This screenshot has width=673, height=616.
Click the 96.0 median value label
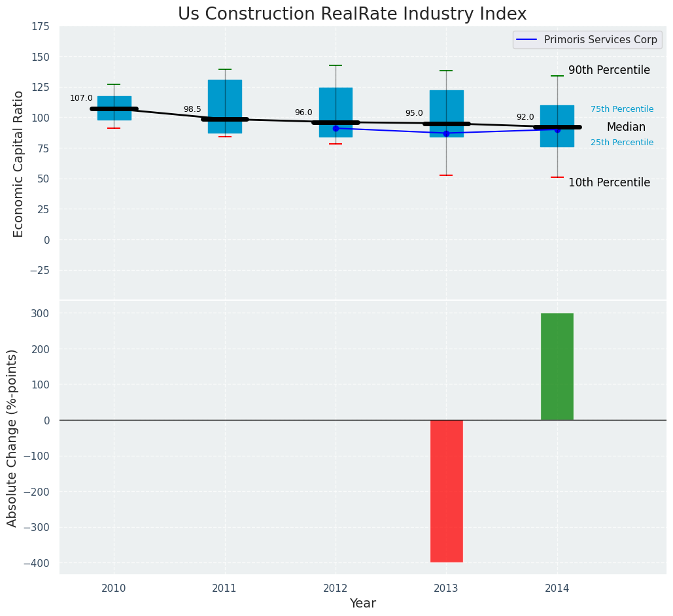click(303, 112)
